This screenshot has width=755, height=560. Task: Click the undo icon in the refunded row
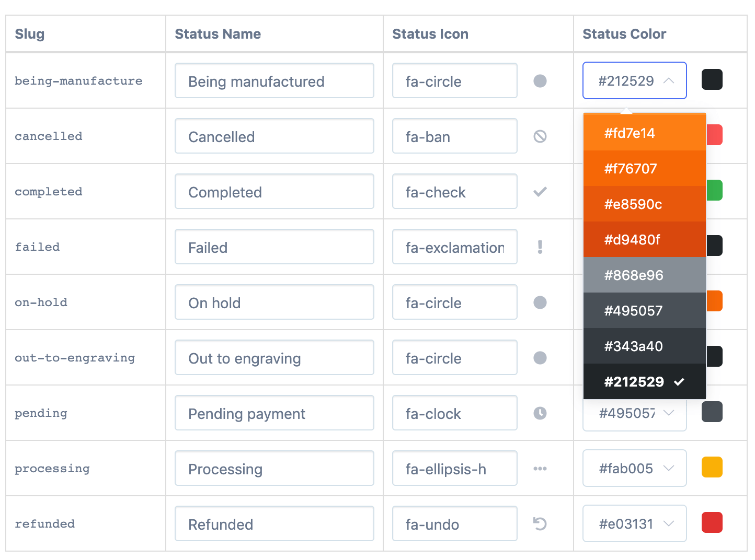[540, 523]
